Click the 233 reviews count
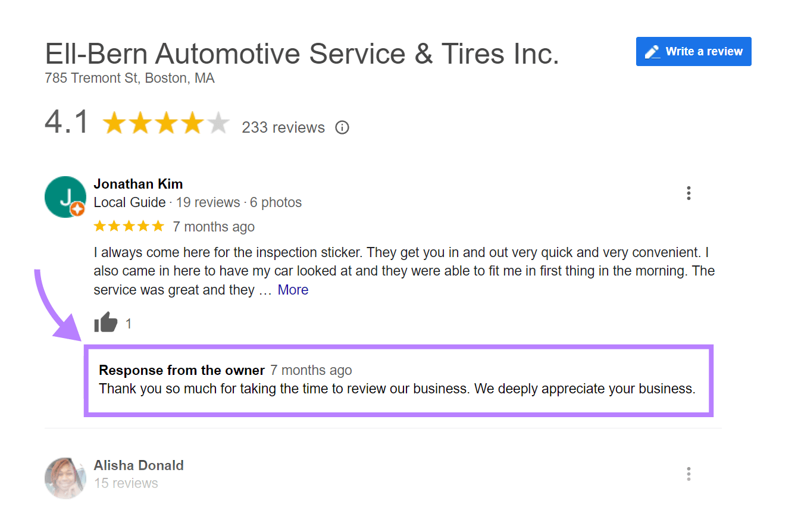This screenshot has width=798, height=532. pos(283,127)
